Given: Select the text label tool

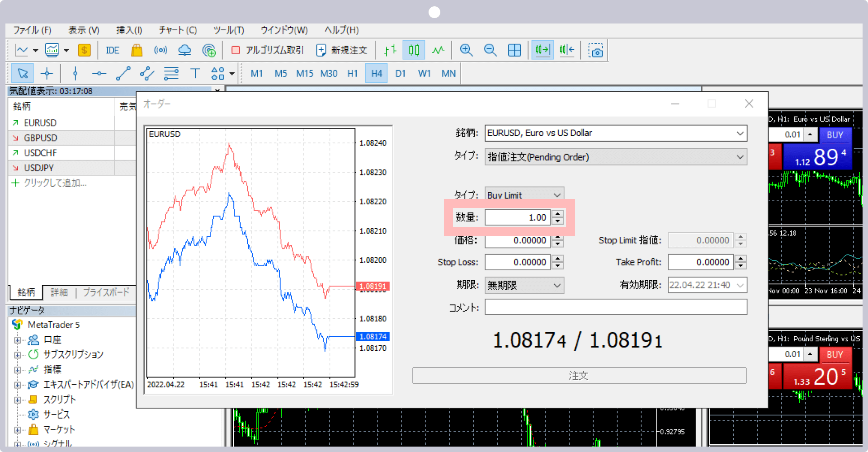Looking at the screenshot, I should [x=195, y=73].
